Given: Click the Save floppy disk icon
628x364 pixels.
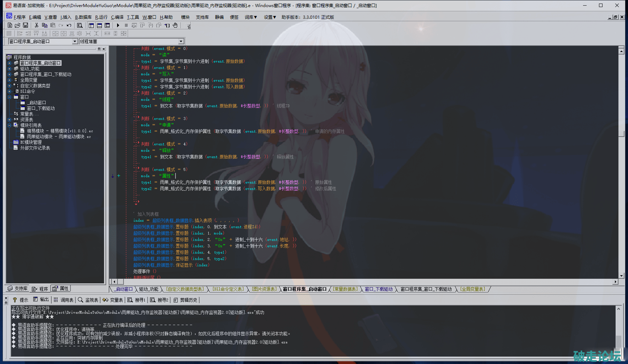Looking at the screenshot, I should [25, 25].
